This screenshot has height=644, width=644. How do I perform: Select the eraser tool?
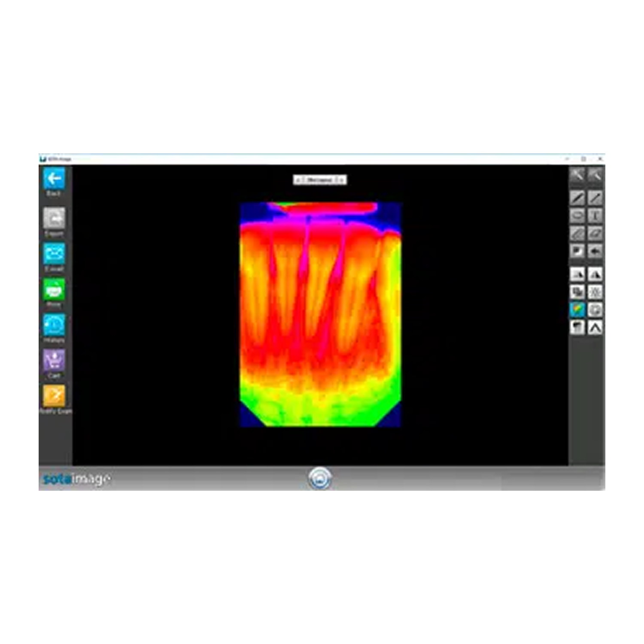point(595,233)
